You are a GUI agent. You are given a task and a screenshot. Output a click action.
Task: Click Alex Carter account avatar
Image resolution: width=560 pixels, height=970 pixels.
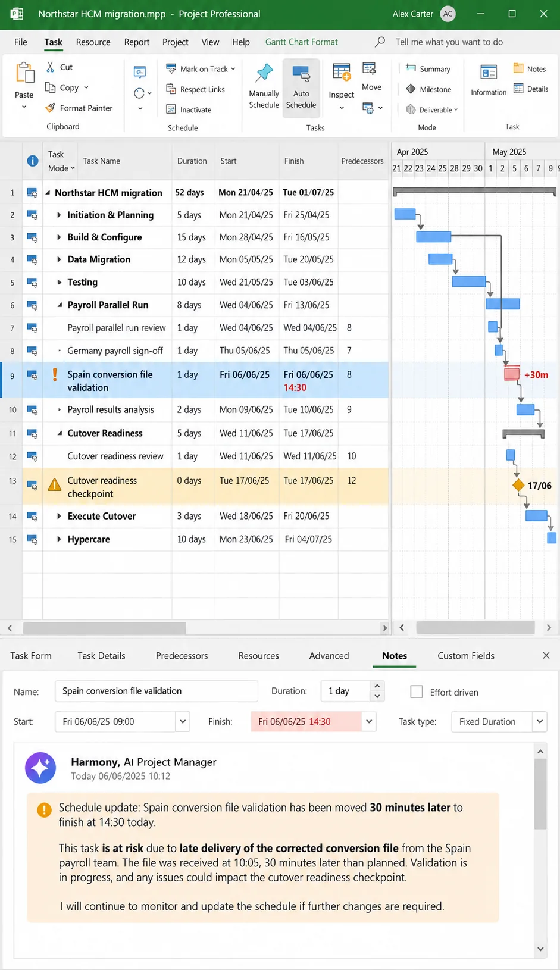(448, 14)
